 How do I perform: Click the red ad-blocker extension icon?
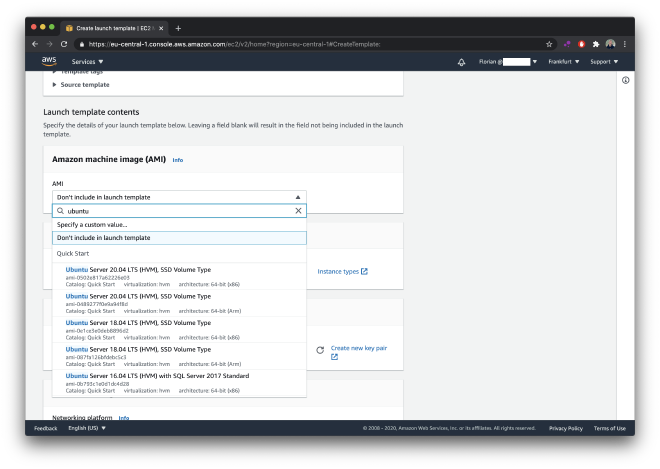click(x=582, y=44)
